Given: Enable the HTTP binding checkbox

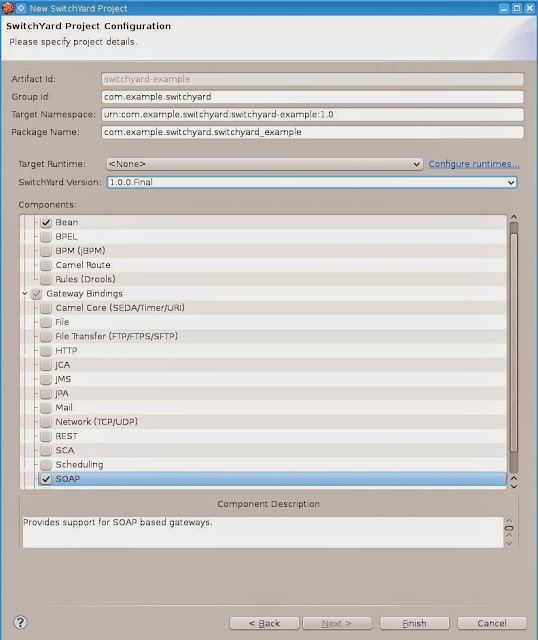Looking at the screenshot, I should point(46,351).
